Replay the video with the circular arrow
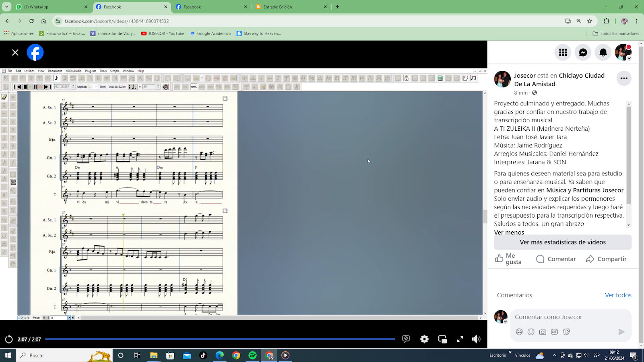This screenshot has height=362, width=644. (x=9, y=339)
